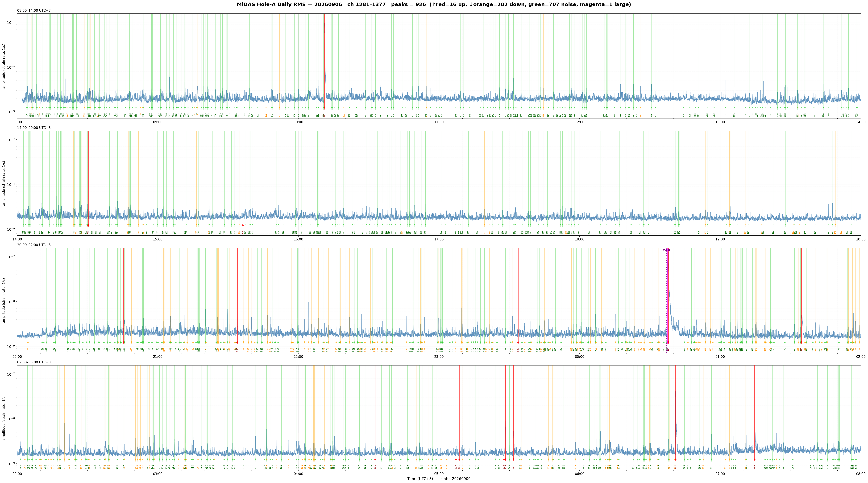Click the amplitude axis label of the 20:00–02:00 panel
Viewport: 868px width, 483px height.
coord(4,300)
